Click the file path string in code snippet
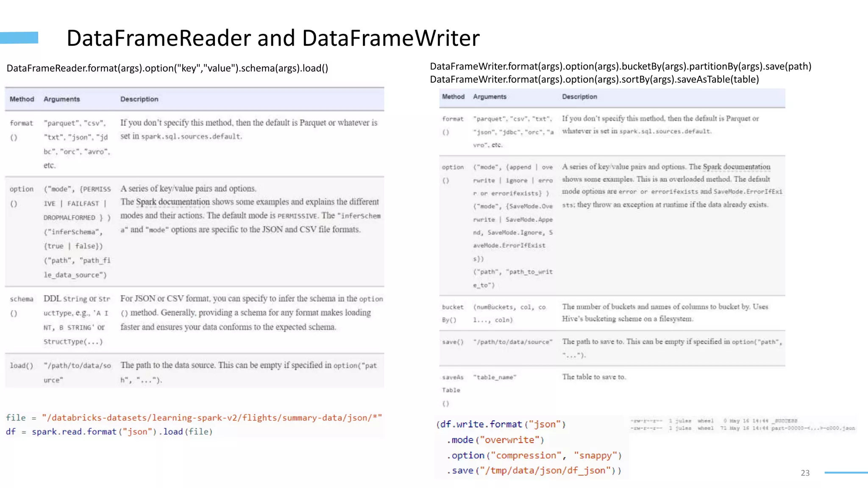Screen dimensions: 868x488 (x=212, y=418)
